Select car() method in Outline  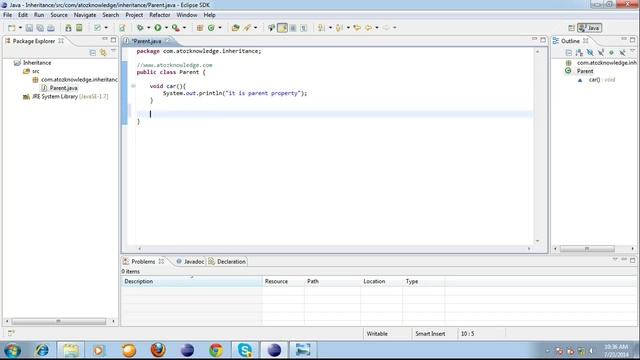[x=596, y=80]
